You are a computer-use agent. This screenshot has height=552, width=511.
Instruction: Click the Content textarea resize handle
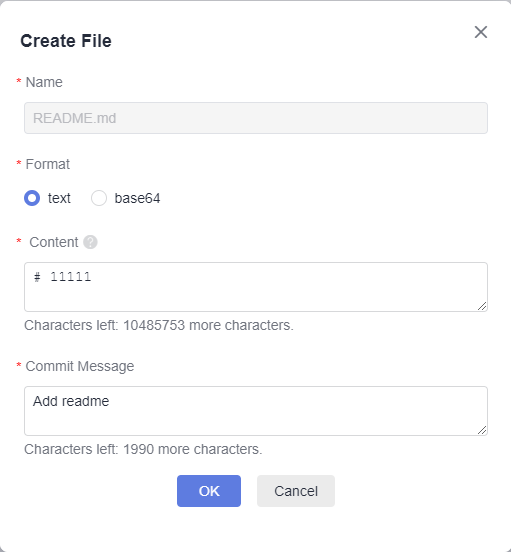point(482,306)
